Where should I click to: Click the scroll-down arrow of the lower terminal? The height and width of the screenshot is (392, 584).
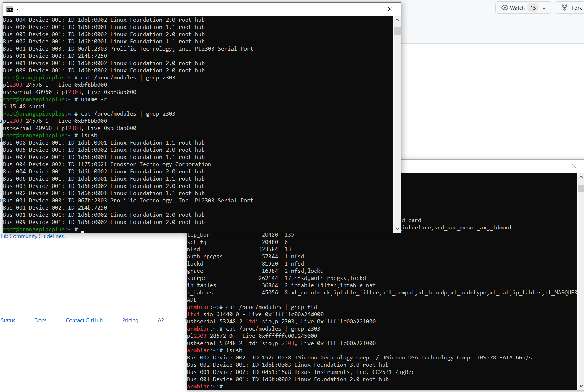(581, 386)
